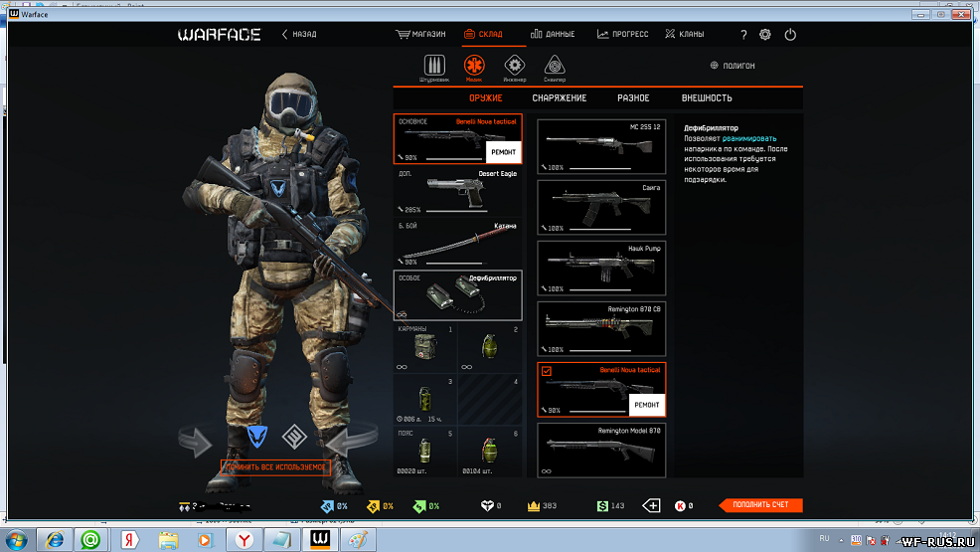Screen dimensions: 980x552
Task: Select the MC 255 12 shotgun
Action: click(x=601, y=146)
